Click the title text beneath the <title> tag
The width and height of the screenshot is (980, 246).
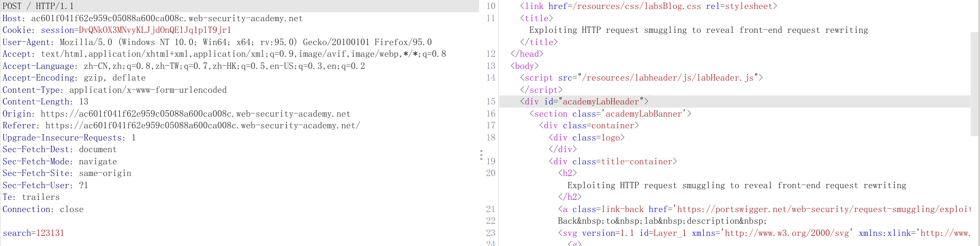click(699, 30)
